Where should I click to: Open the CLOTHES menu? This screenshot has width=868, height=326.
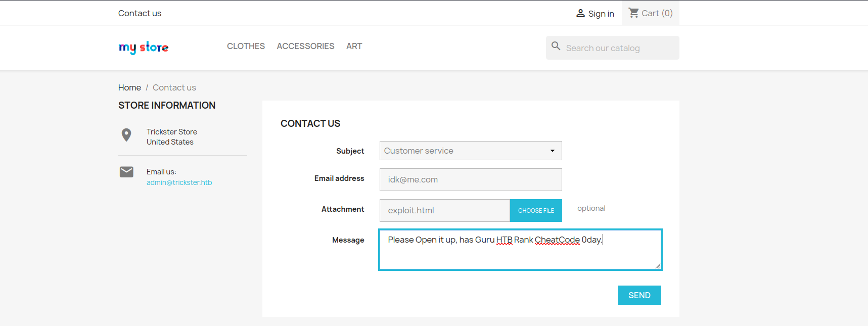tap(246, 46)
